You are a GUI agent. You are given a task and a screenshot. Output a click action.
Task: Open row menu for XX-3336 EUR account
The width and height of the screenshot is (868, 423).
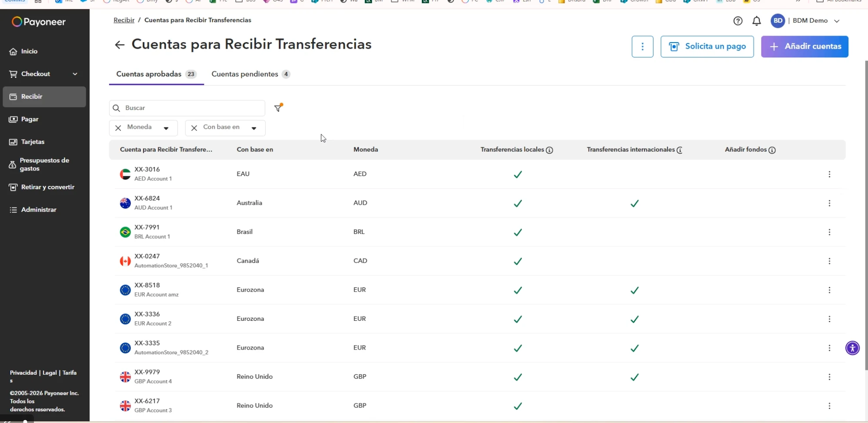coord(829,319)
